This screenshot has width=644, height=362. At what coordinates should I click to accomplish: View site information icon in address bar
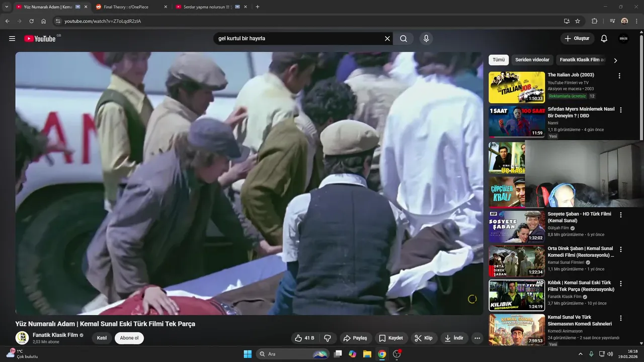point(58,21)
